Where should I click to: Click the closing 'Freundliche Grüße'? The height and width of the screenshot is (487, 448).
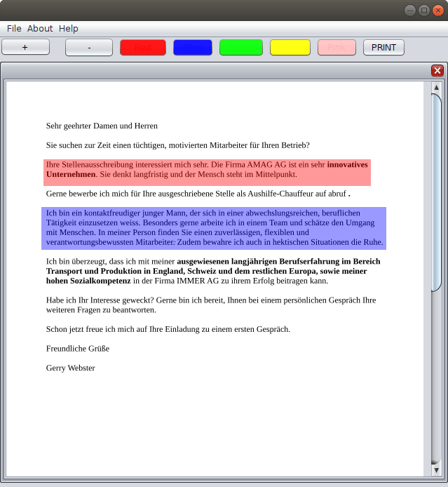pyautogui.click(x=78, y=349)
